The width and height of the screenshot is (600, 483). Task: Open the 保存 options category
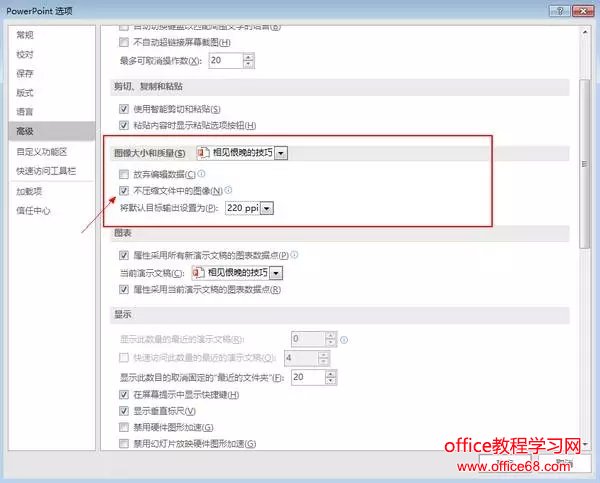tap(25, 73)
